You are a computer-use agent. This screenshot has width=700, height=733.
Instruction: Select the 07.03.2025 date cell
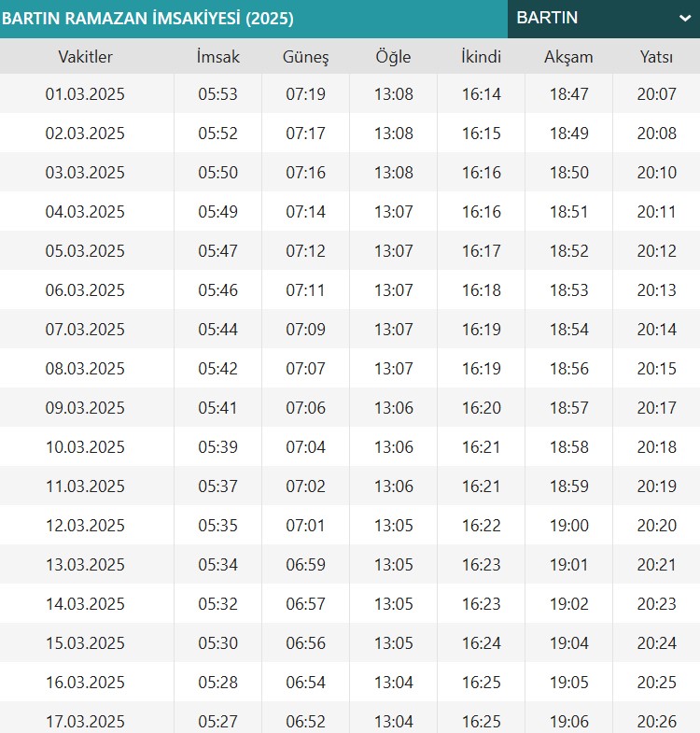pos(85,330)
